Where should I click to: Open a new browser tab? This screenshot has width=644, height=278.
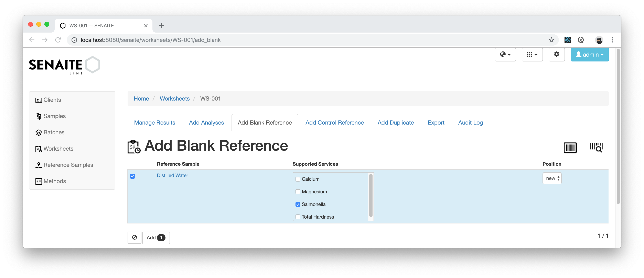click(x=161, y=25)
